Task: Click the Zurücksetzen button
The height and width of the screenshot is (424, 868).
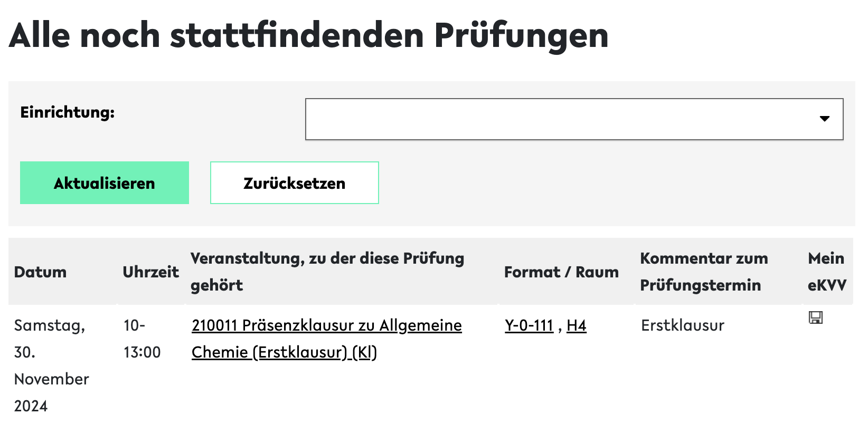Action: [294, 183]
